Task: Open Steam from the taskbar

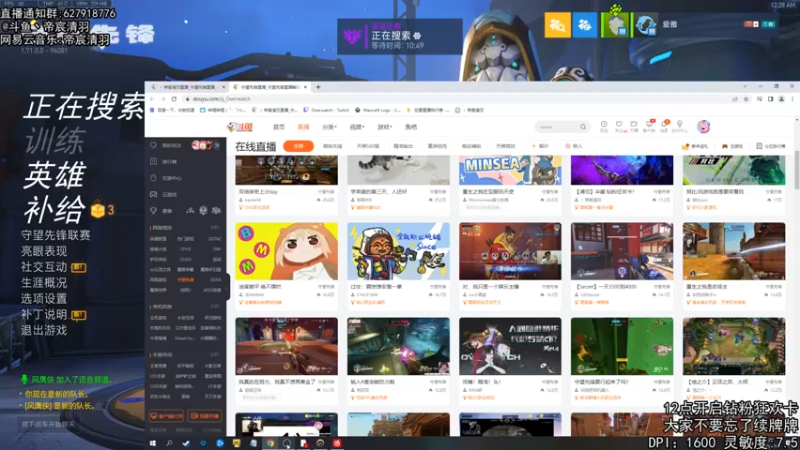Action: click(x=186, y=443)
